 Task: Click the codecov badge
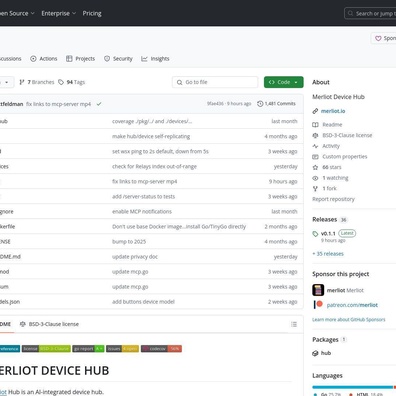point(161,349)
